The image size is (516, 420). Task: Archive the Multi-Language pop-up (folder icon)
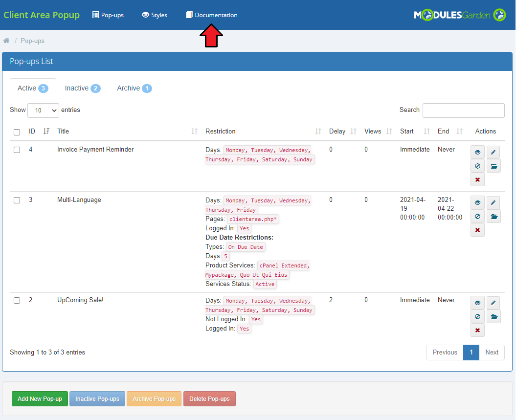point(494,217)
